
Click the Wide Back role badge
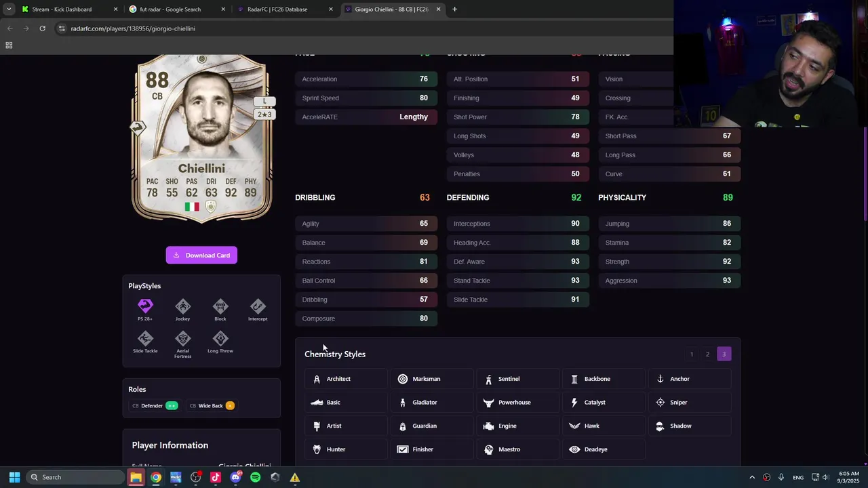212,406
